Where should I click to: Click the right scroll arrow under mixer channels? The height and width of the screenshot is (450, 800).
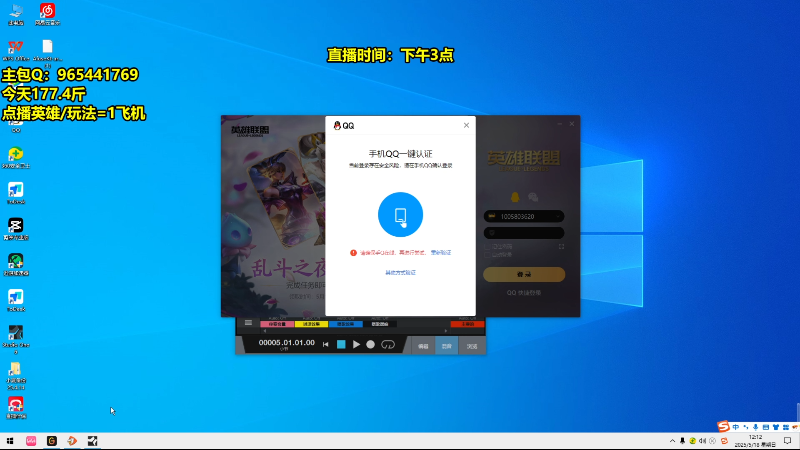(x=446, y=331)
